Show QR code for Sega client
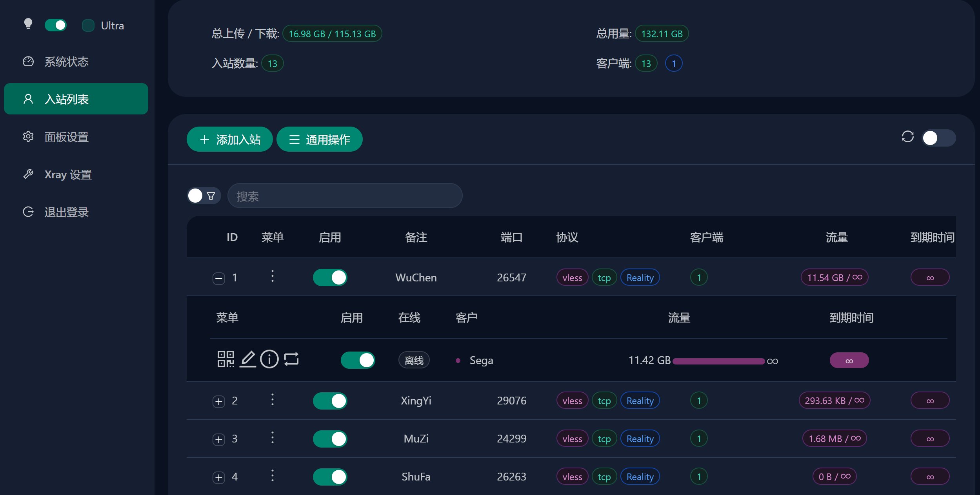This screenshot has height=495, width=980. click(x=225, y=359)
